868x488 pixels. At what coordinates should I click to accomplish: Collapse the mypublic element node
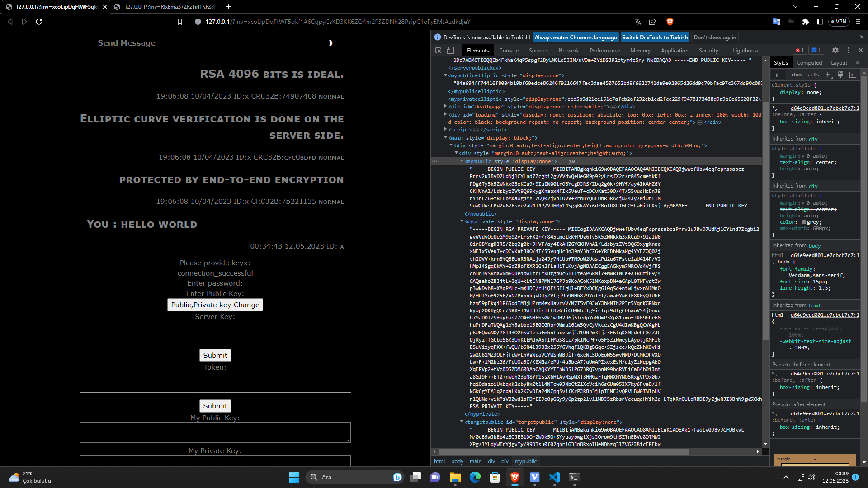coord(462,161)
